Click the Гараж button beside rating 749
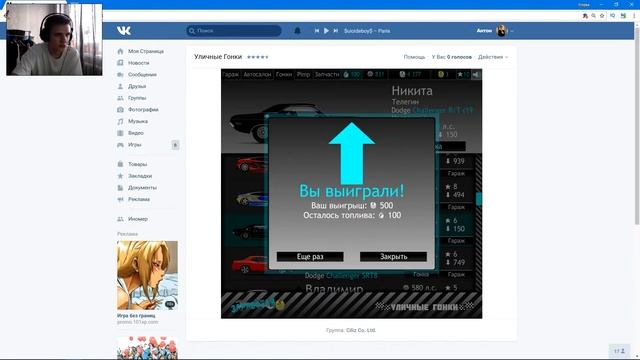The width and height of the screenshot is (640, 360). tap(456, 274)
